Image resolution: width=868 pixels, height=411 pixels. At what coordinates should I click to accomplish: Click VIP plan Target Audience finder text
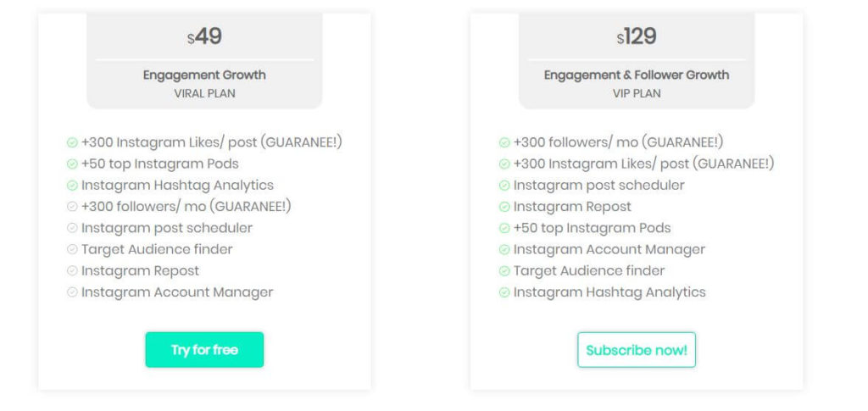[589, 271]
